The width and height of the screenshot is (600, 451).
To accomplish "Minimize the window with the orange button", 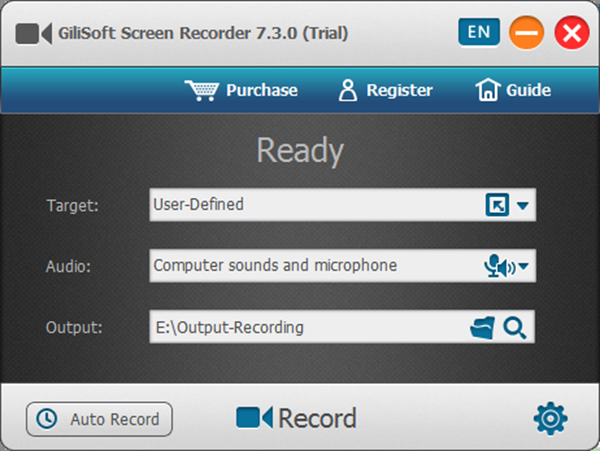I will pyautogui.click(x=526, y=33).
